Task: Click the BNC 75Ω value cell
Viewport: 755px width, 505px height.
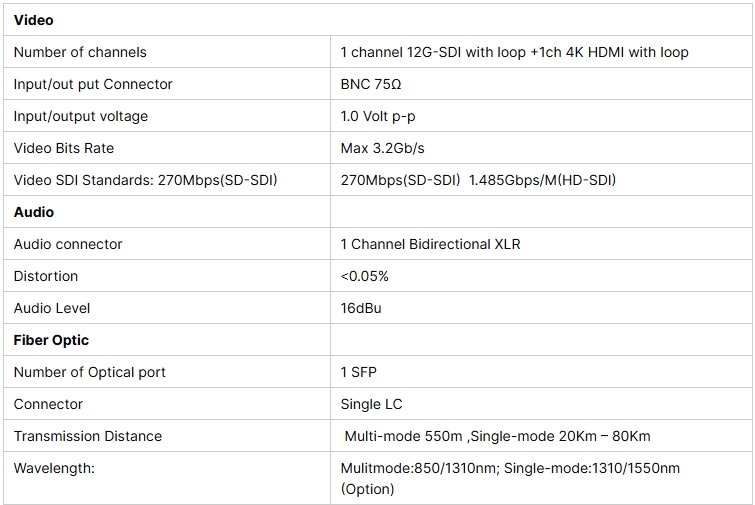Action: tap(371, 84)
